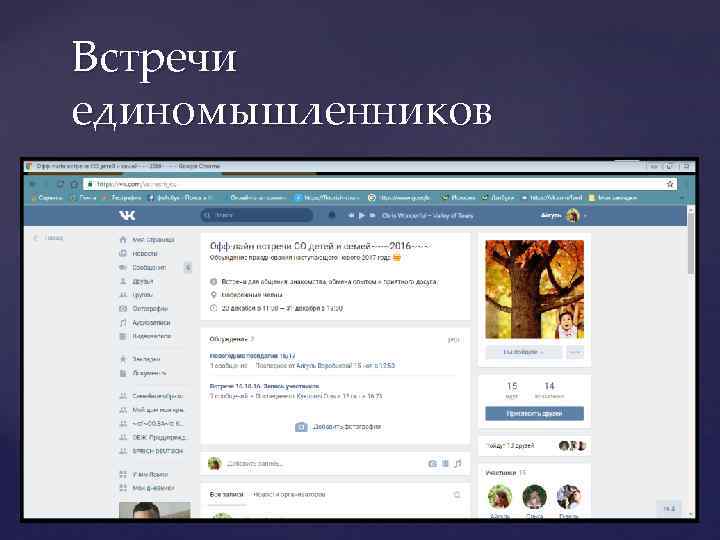Open Документы icon in left menu
720x540 pixels.
[x=123, y=373]
